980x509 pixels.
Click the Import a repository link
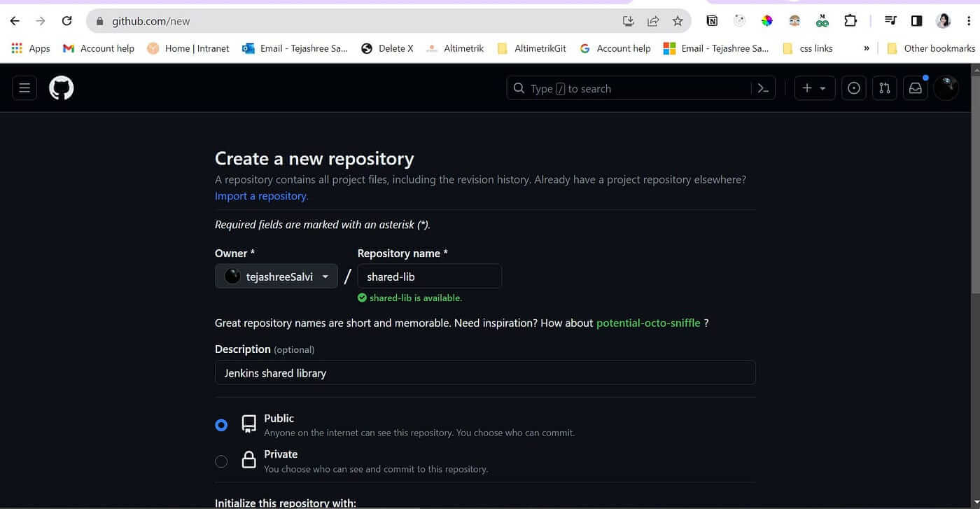coord(261,196)
